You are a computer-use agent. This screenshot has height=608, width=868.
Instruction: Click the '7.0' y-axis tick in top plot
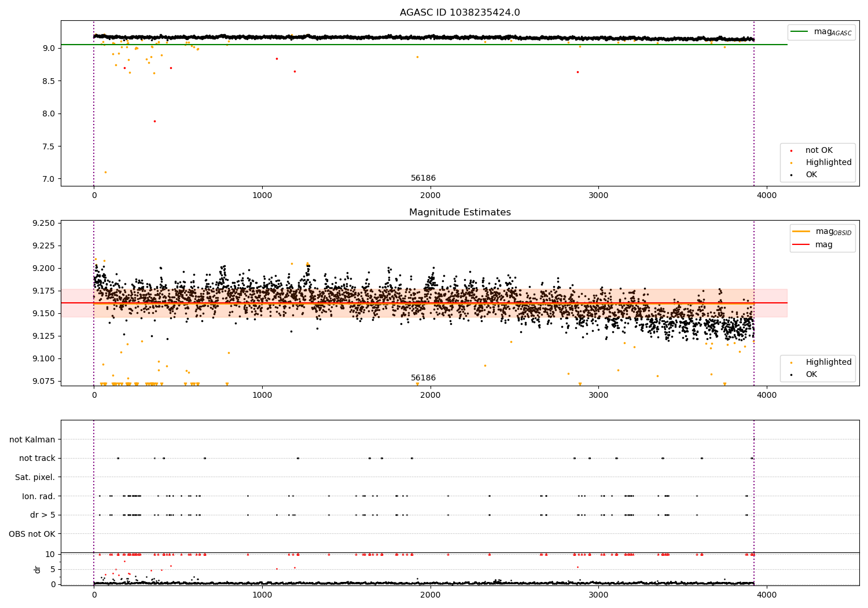[x=49, y=179]
